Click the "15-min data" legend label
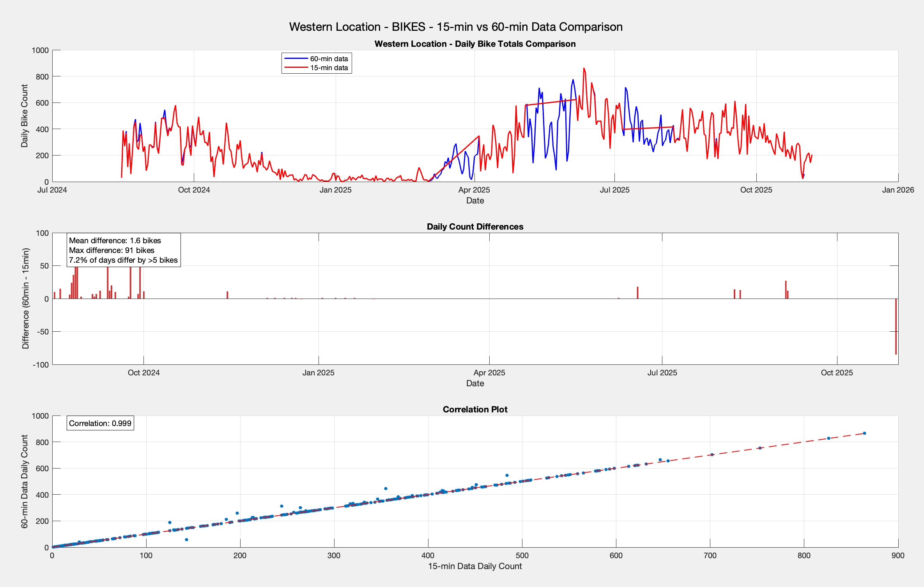The width and height of the screenshot is (924, 587). [329, 68]
